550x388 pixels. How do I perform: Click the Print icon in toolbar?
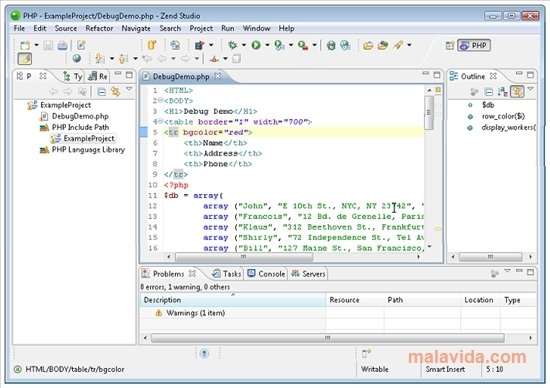(x=62, y=45)
